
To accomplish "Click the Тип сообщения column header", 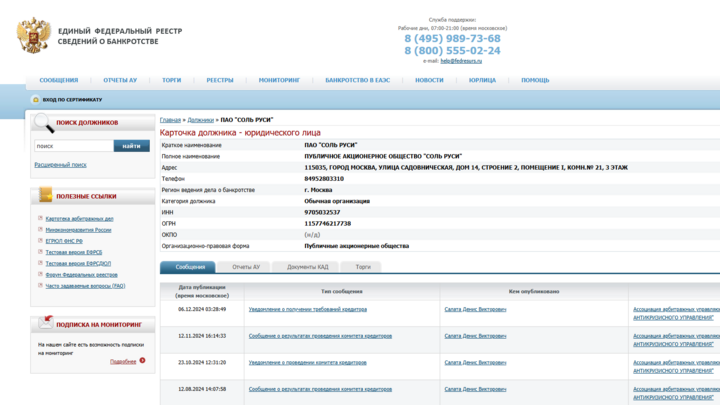I will click(x=342, y=291).
